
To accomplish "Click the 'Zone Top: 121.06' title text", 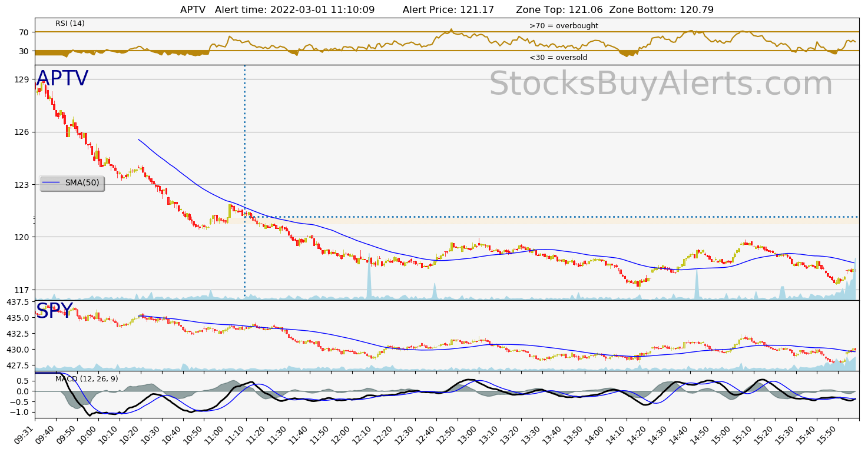I will click(561, 9).
